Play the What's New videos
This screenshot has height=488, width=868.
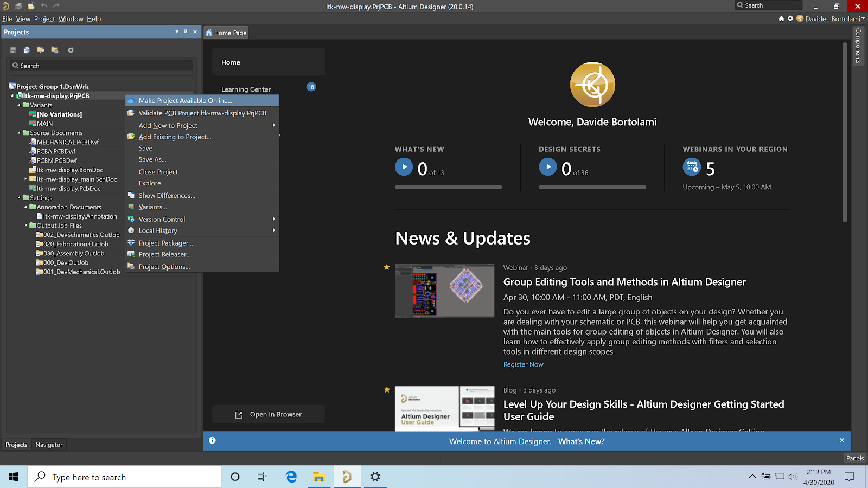pos(404,166)
